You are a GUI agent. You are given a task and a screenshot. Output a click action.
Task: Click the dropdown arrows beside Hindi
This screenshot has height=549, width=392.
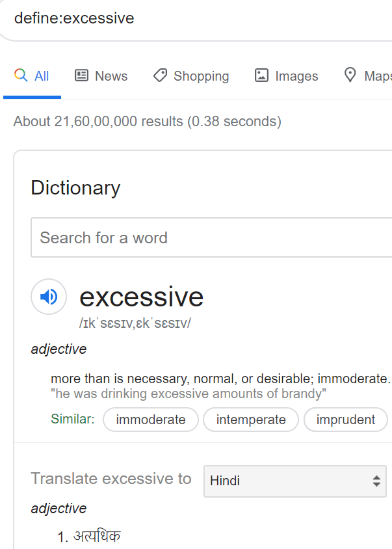[x=376, y=481]
